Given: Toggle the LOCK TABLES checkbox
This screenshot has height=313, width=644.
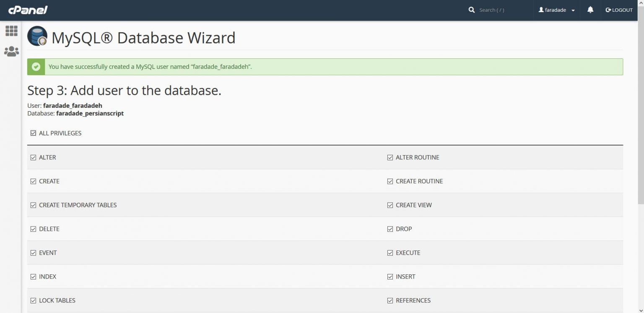Looking at the screenshot, I should coord(33,301).
